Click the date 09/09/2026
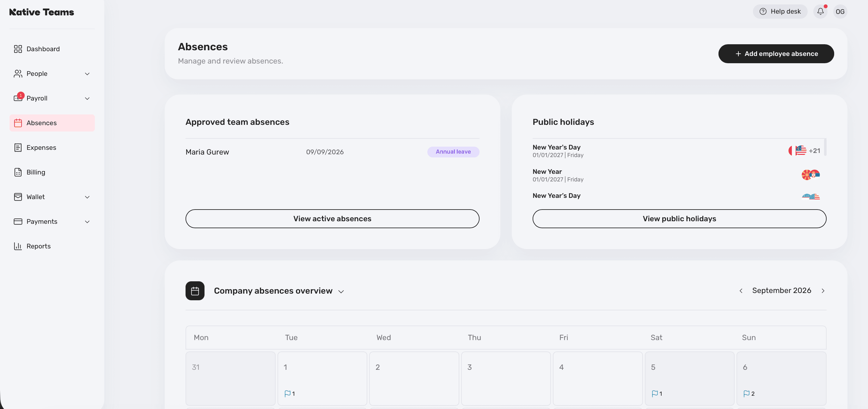 click(x=325, y=152)
